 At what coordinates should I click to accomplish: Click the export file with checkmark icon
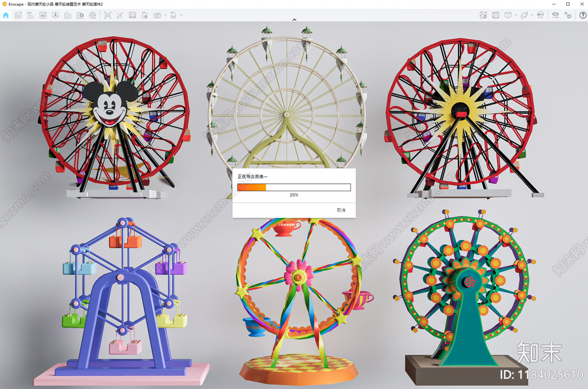pyautogui.click(x=145, y=15)
